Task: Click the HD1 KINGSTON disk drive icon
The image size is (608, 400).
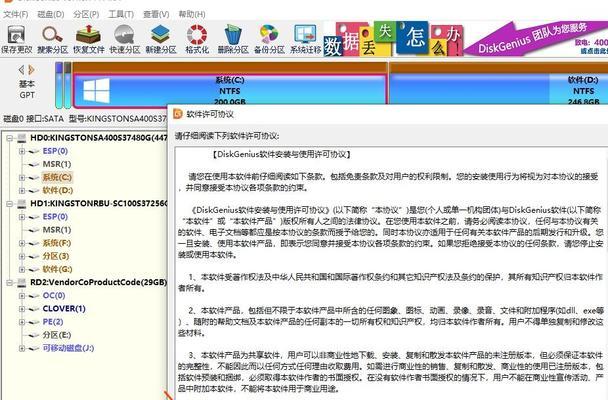Action: (x=21, y=203)
